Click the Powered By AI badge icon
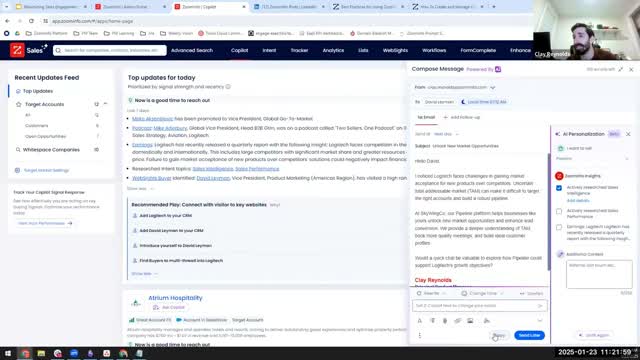 point(498,69)
